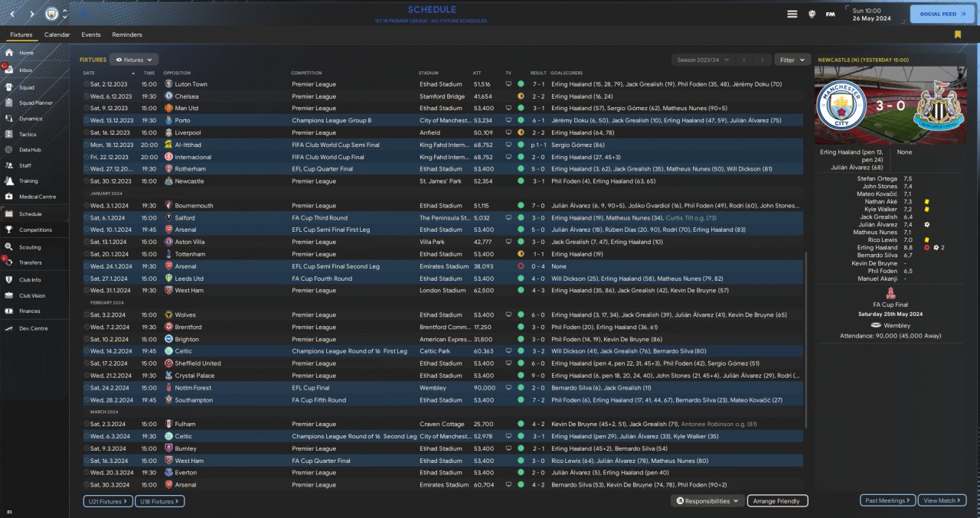Click the Luton Town row status circle
This screenshot has width=980, height=518.
coord(521,84)
